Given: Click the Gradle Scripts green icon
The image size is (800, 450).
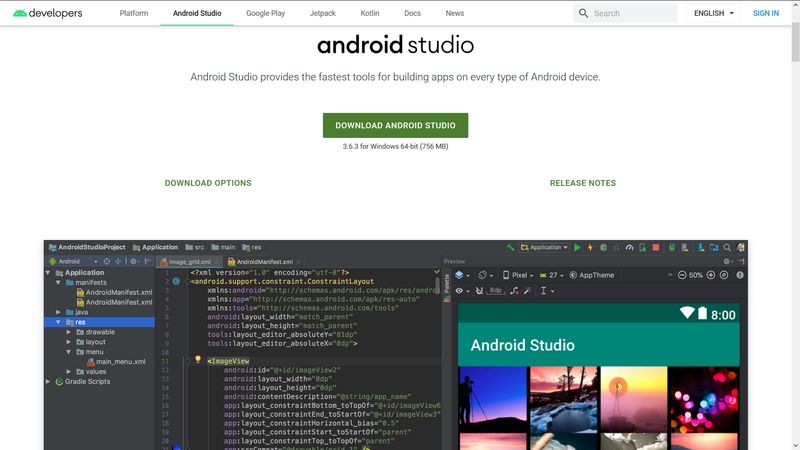Looking at the screenshot, I should pos(59,381).
